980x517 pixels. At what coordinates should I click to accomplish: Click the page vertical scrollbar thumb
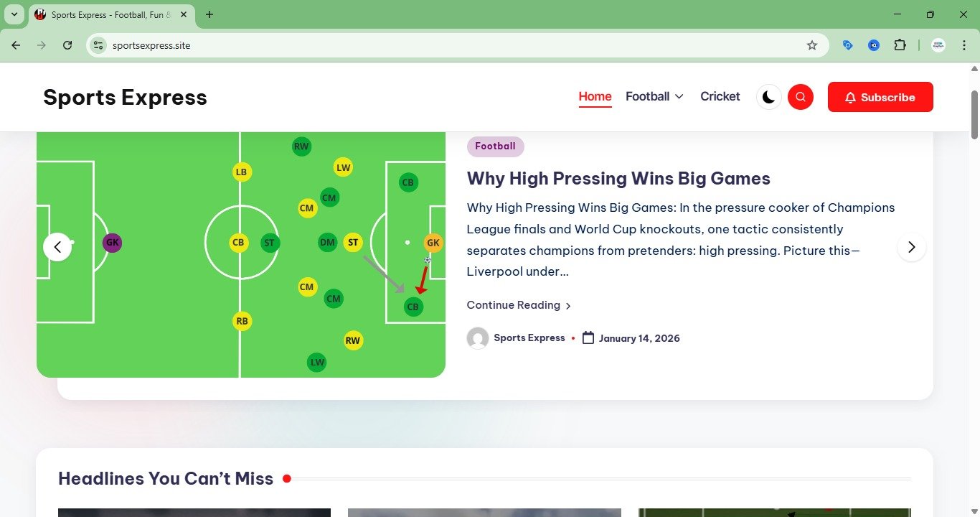(974, 115)
